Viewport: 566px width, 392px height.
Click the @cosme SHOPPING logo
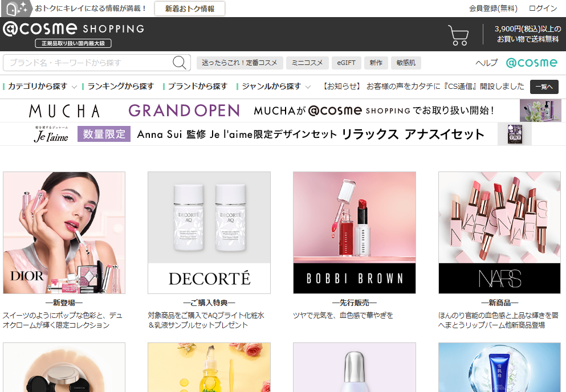tap(73, 29)
